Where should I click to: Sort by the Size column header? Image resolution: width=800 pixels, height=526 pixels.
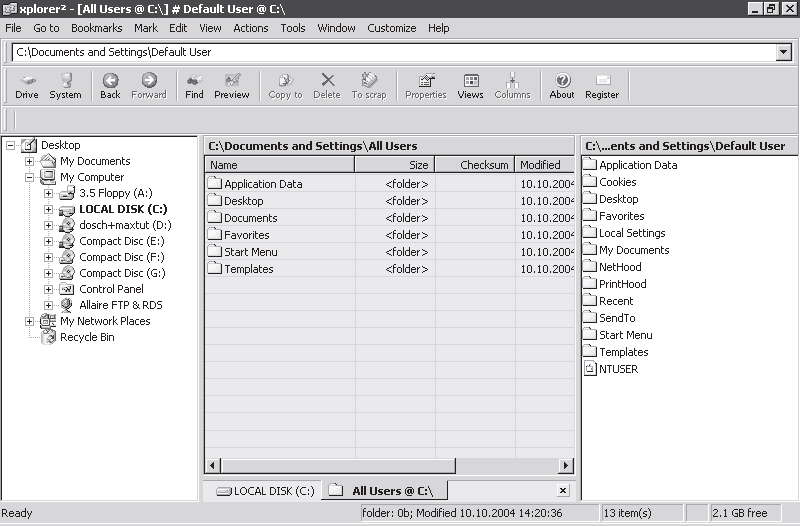pyautogui.click(x=395, y=165)
